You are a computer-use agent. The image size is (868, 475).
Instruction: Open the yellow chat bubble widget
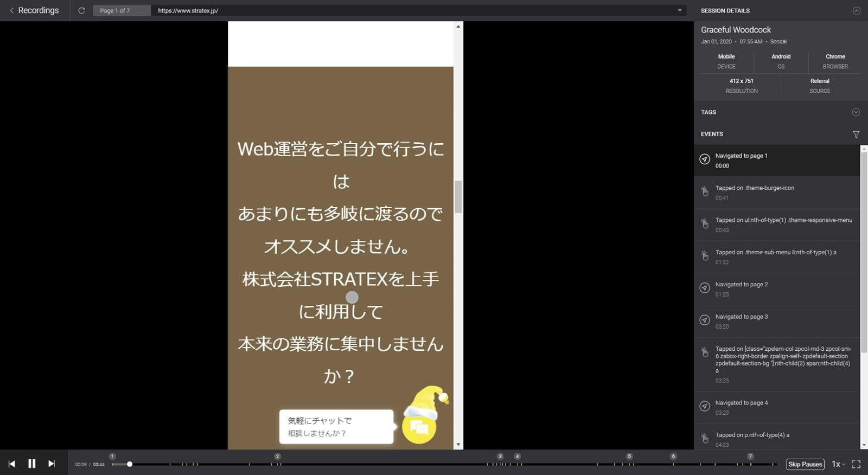419,427
